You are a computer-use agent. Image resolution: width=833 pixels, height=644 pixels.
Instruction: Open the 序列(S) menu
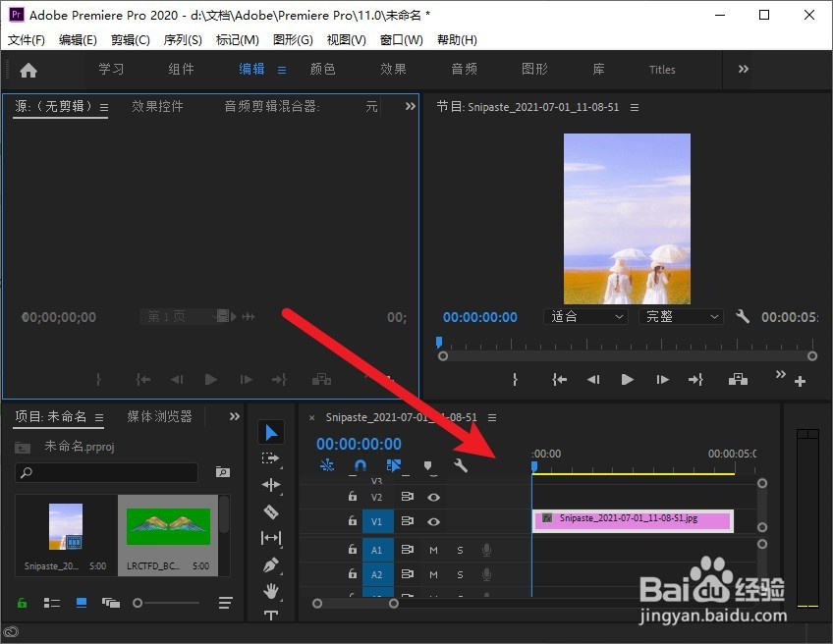click(183, 40)
